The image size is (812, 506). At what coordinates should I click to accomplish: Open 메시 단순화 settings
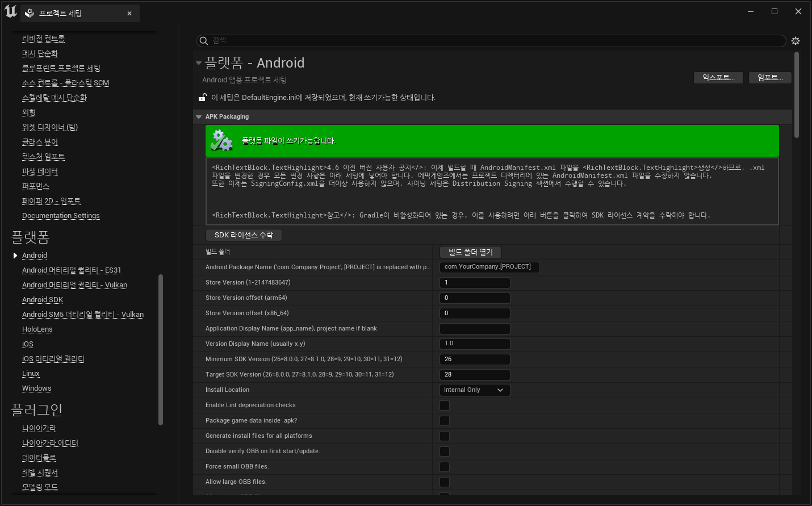[40, 53]
